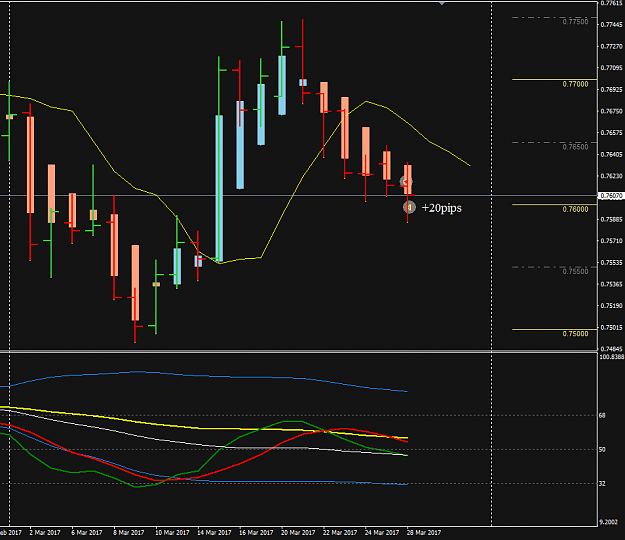Click the 0.76000 level label
This screenshot has height=540, width=625.
point(575,209)
